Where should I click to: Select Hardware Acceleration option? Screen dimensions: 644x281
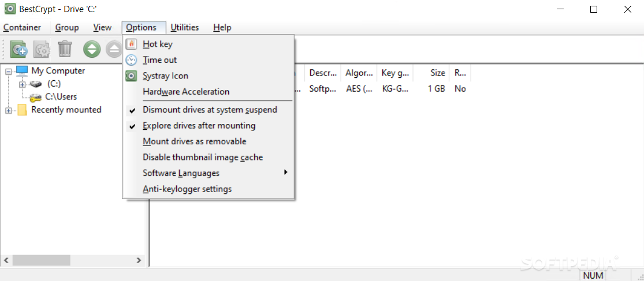pyautogui.click(x=210, y=92)
